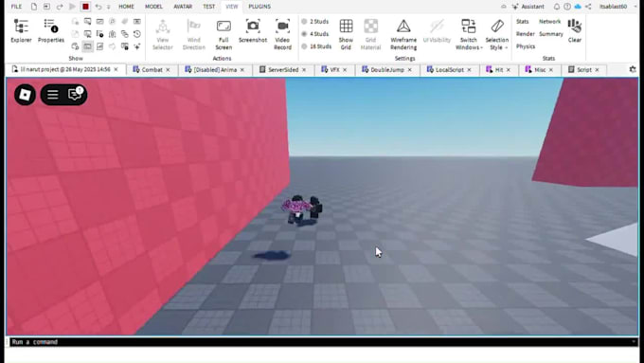The height and width of the screenshot is (363, 644).
Task: Toggle Stats display
Action: coord(523,22)
